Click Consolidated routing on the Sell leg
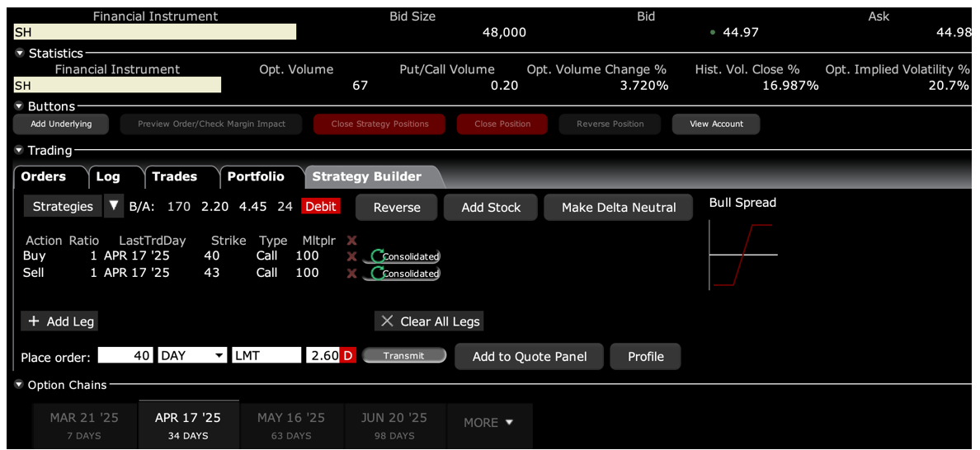This screenshot has width=980, height=450. 401,274
